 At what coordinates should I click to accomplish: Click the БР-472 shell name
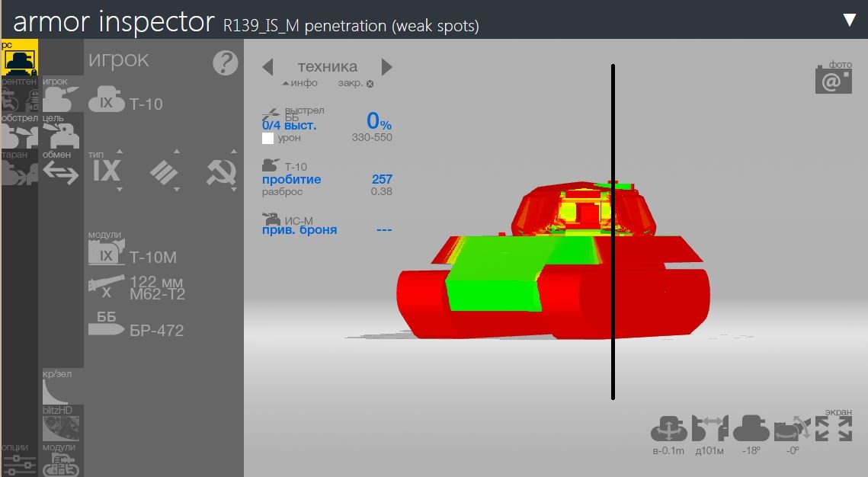[157, 331]
